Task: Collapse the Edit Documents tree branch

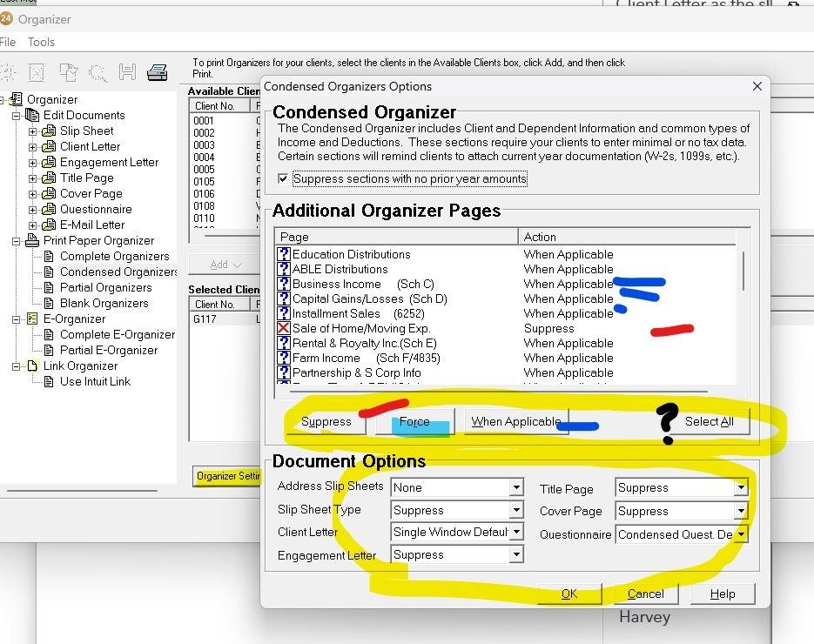Action: point(17,115)
